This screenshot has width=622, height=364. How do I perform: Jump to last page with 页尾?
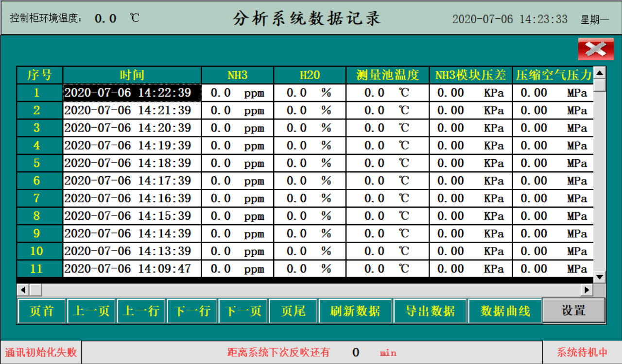[293, 311]
